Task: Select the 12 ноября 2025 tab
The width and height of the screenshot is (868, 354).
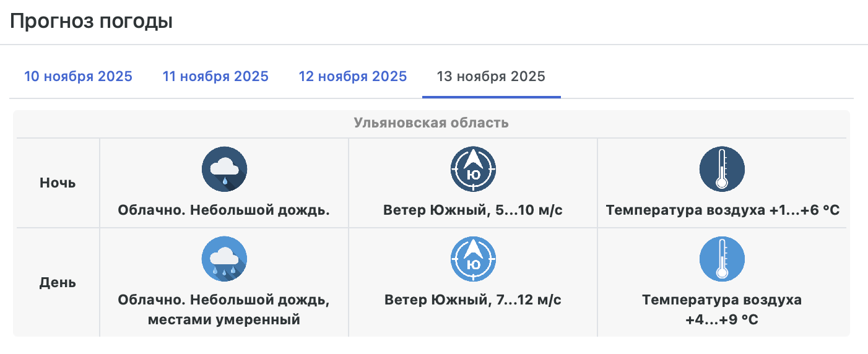Action: pos(353,77)
